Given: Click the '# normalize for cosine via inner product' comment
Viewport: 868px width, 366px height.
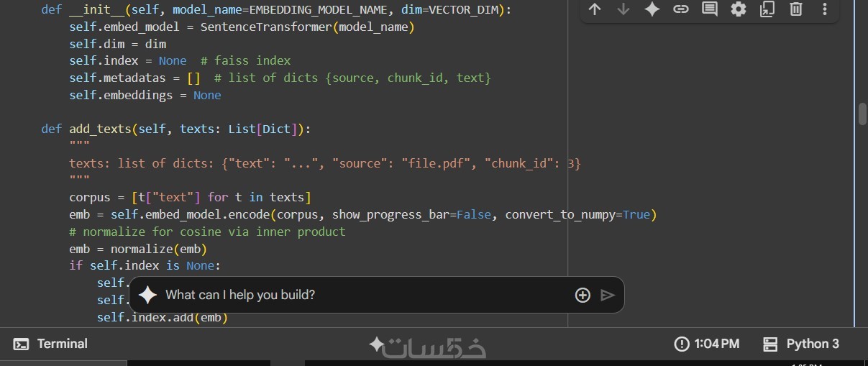Looking at the screenshot, I should coord(207,232).
